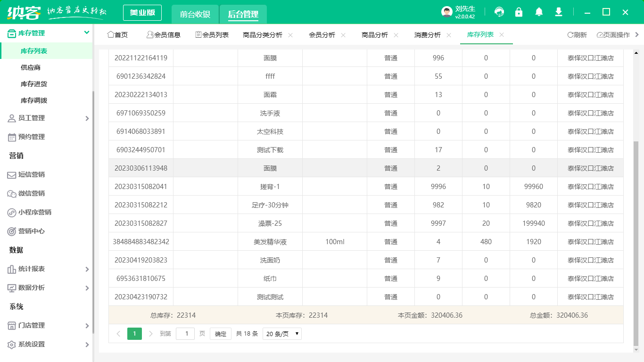Click the 统计报表 bar chart icon
The height and width of the screenshot is (362, 644).
[x=12, y=269]
